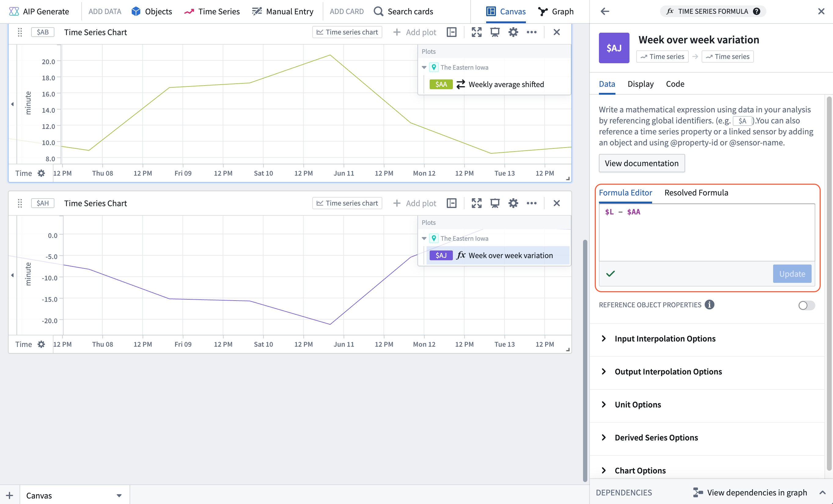Open the Objects add data menu
833x504 pixels.
pos(152,12)
